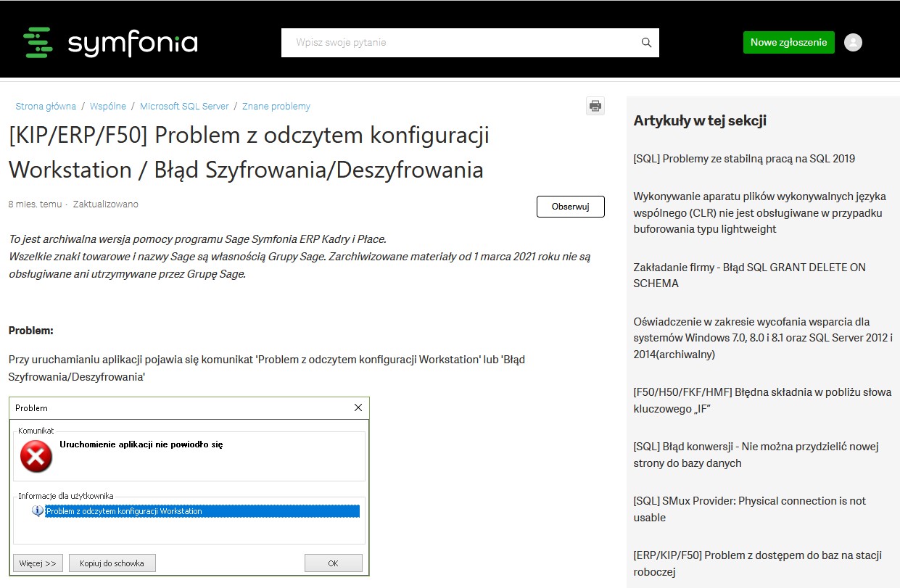Open 'Zakładanie firmy - Błąd SQL GRANT DELETE' article
Viewport: 900px width, 588px height.
[750, 276]
